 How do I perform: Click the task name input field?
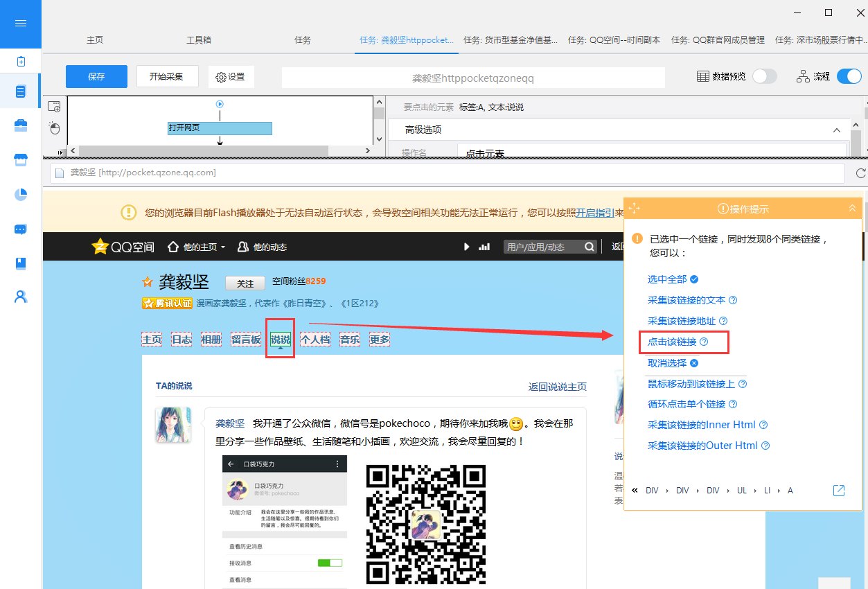(x=473, y=78)
